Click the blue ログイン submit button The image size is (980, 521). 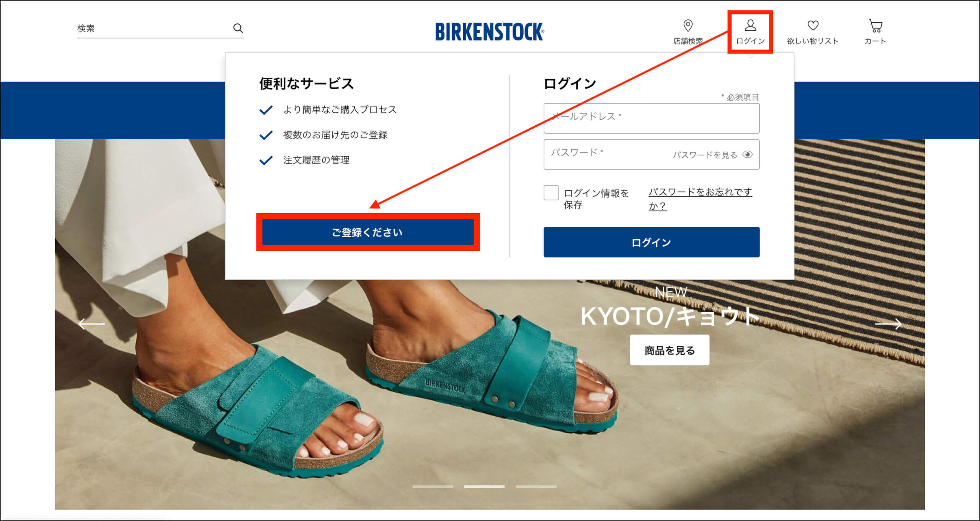point(652,242)
